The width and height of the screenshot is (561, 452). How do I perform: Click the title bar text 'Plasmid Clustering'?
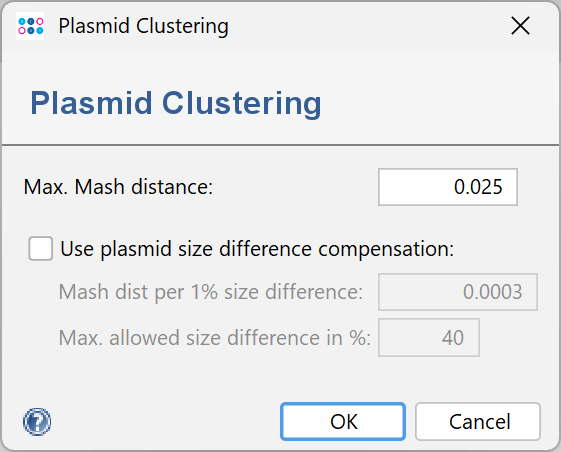(143, 26)
